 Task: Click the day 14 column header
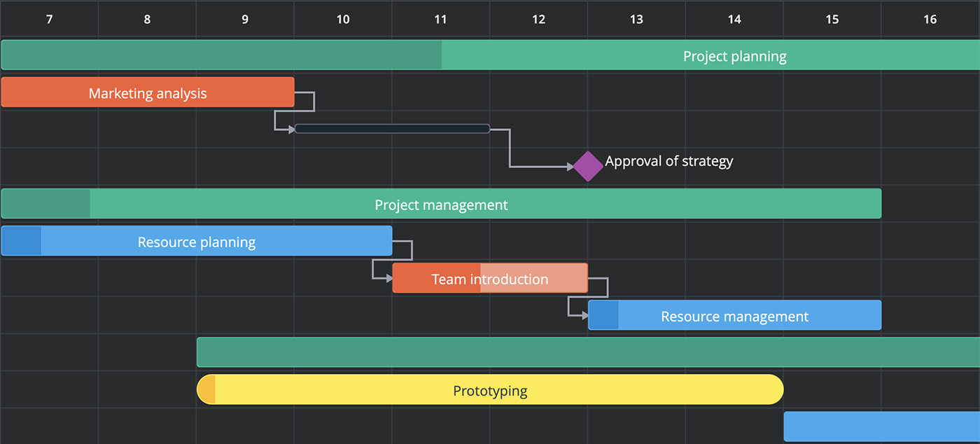[x=734, y=20]
